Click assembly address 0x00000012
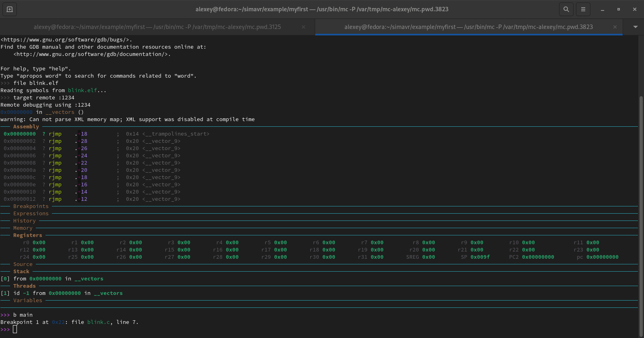The image size is (644, 338). point(20,199)
